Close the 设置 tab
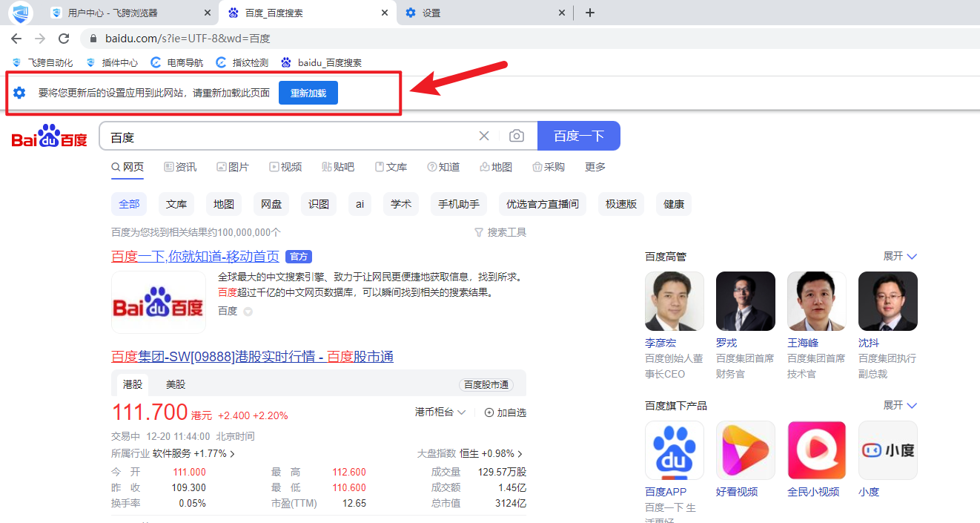 pyautogui.click(x=562, y=13)
